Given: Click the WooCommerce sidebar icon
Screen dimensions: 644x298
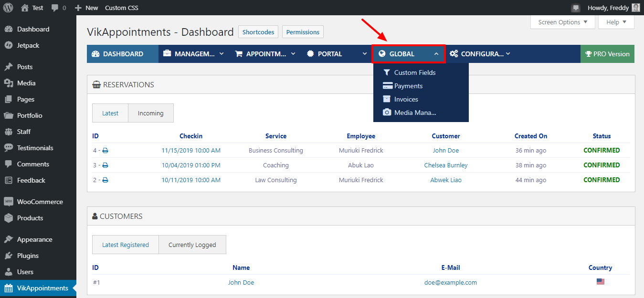Looking at the screenshot, I should (9, 202).
